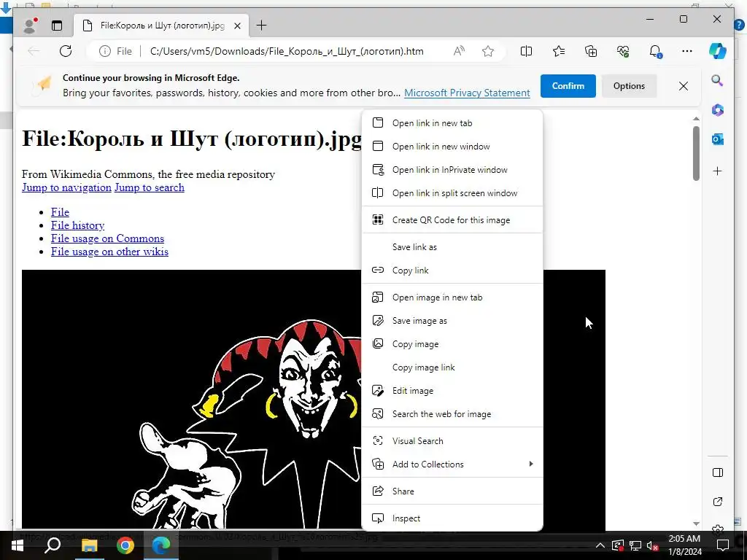Dismiss the Continue browsing banner

click(683, 86)
